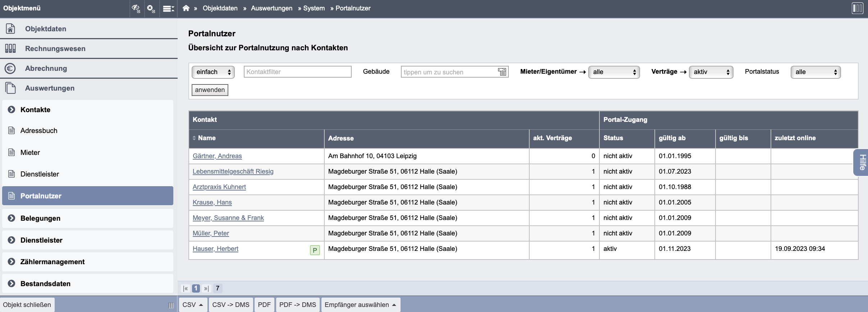Click System breadcrumb
This screenshot has width=868, height=312.
pyautogui.click(x=314, y=8)
